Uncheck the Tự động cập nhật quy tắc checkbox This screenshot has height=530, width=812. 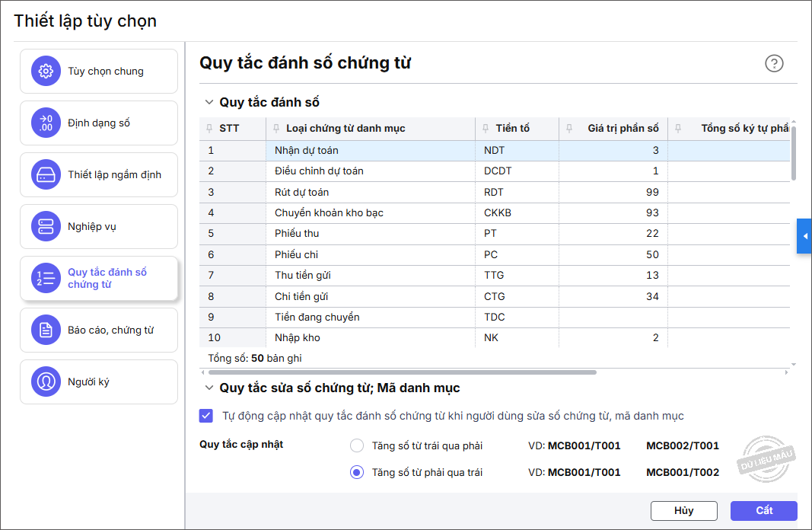tap(206, 416)
